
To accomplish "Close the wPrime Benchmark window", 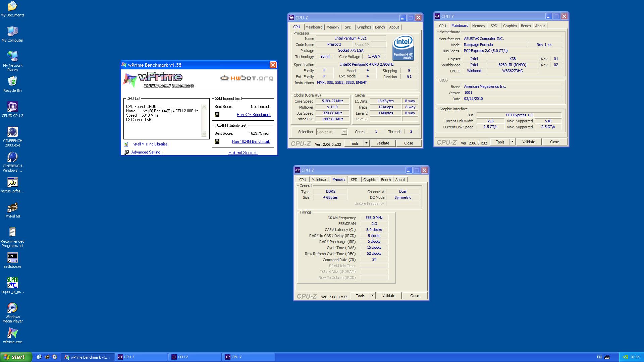I will pyautogui.click(x=273, y=65).
